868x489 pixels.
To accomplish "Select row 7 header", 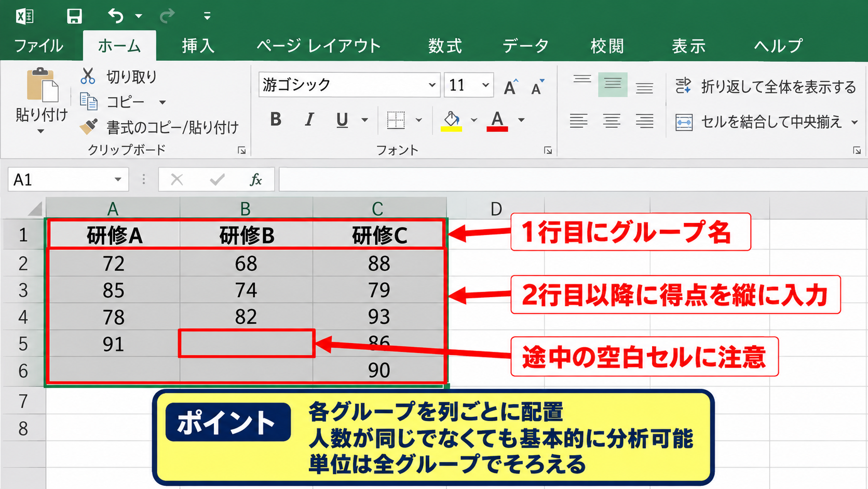I will click(23, 401).
